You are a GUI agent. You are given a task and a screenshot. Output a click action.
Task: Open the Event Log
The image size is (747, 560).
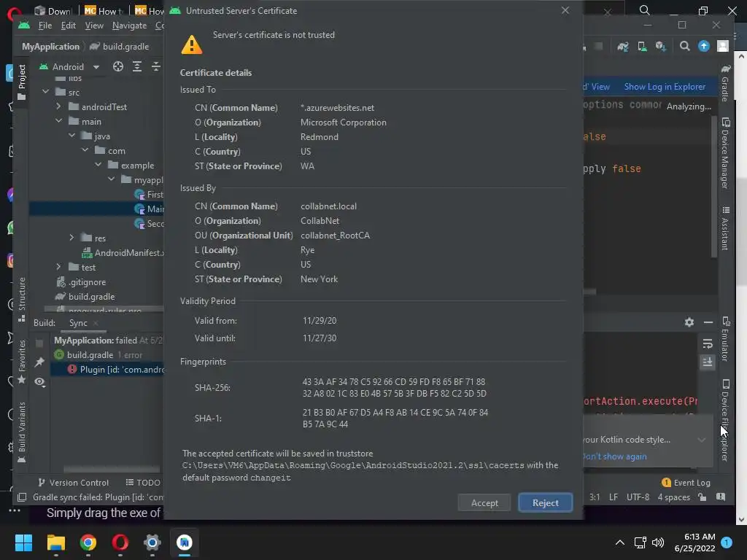coord(686,483)
